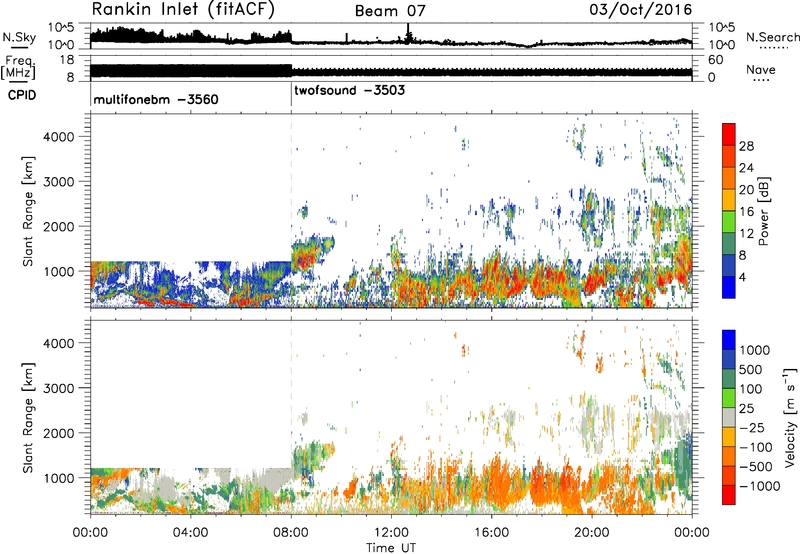Click the '04:00' time tick label
This screenshot has width=800, height=554.
tap(190, 533)
